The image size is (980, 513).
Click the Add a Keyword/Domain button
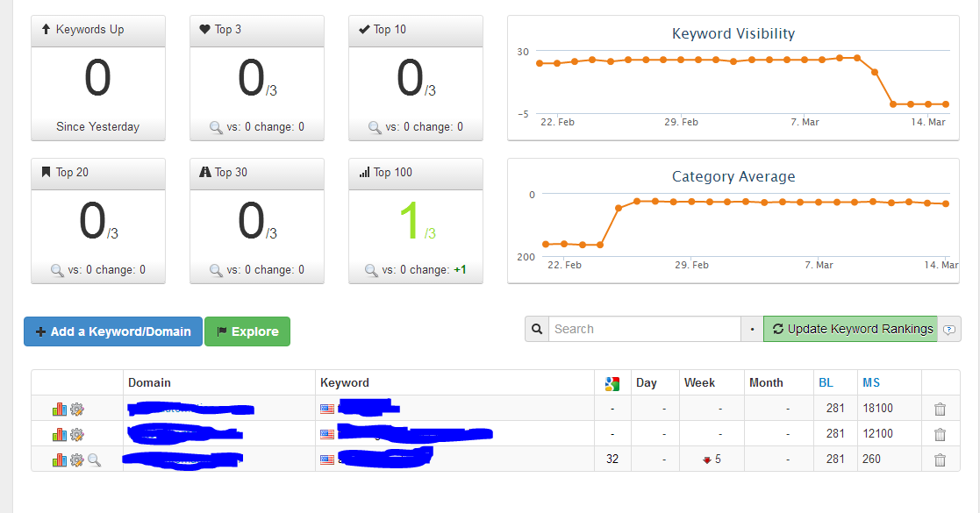coord(113,331)
